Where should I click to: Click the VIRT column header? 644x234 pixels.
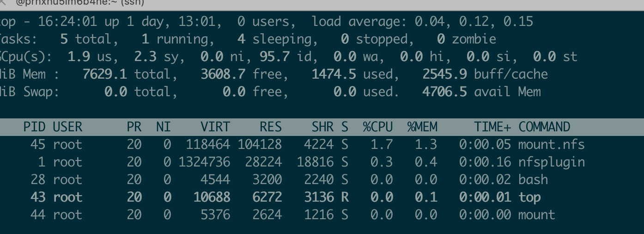[x=215, y=127]
